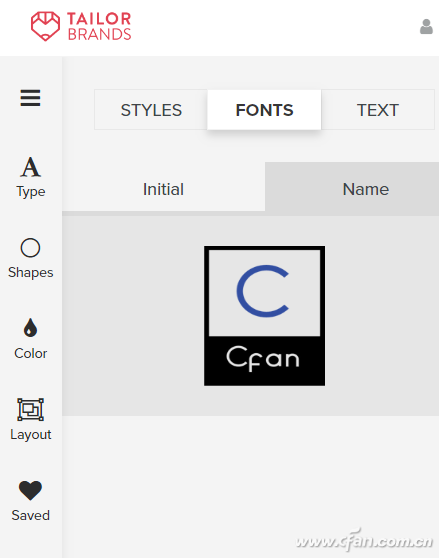Click the Saved label in sidebar

pos(31,515)
